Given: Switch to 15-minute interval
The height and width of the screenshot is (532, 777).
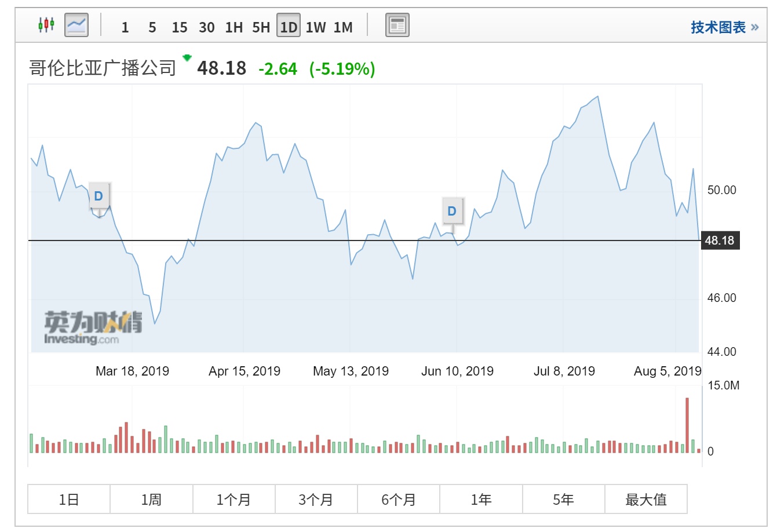Looking at the screenshot, I should point(180,27).
